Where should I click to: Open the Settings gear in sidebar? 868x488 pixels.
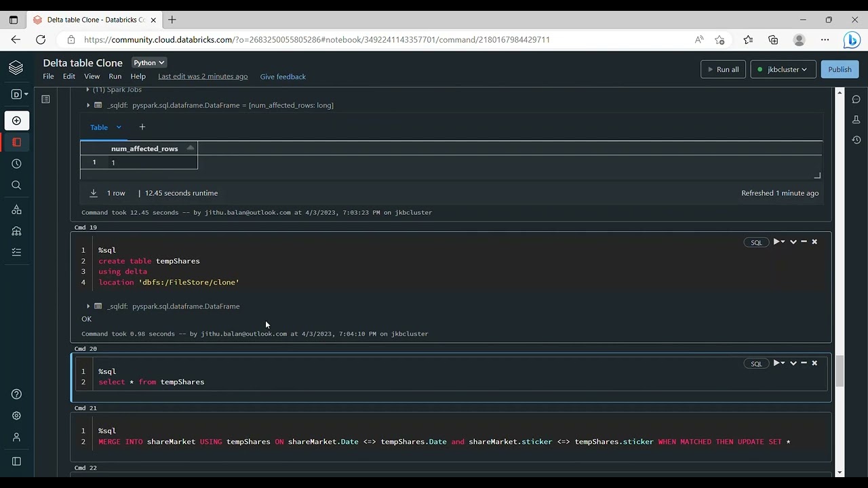pos(16,416)
